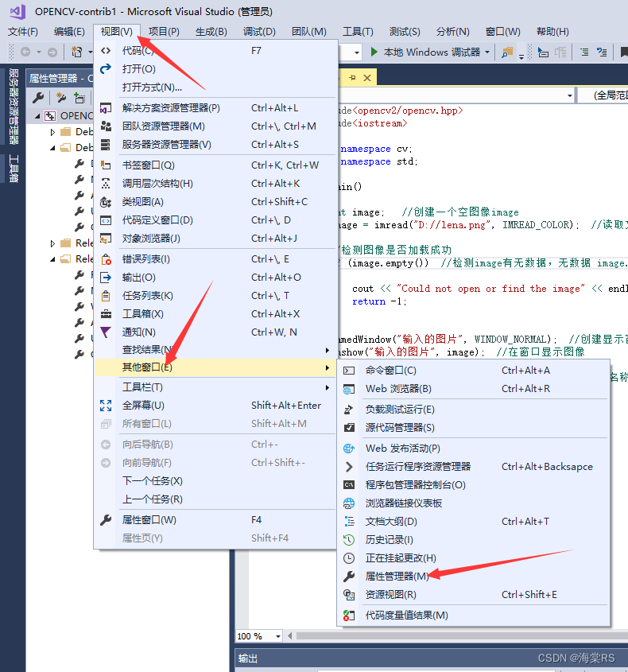628x672 pixels.
Task: Click the History (历史记录) clock icon
Action: pyautogui.click(x=349, y=540)
